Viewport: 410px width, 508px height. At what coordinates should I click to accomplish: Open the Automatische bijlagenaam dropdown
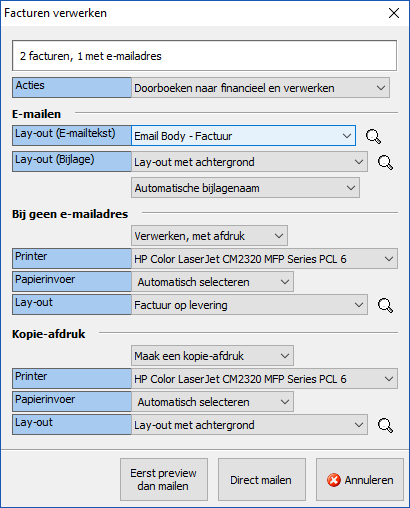coord(245,188)
